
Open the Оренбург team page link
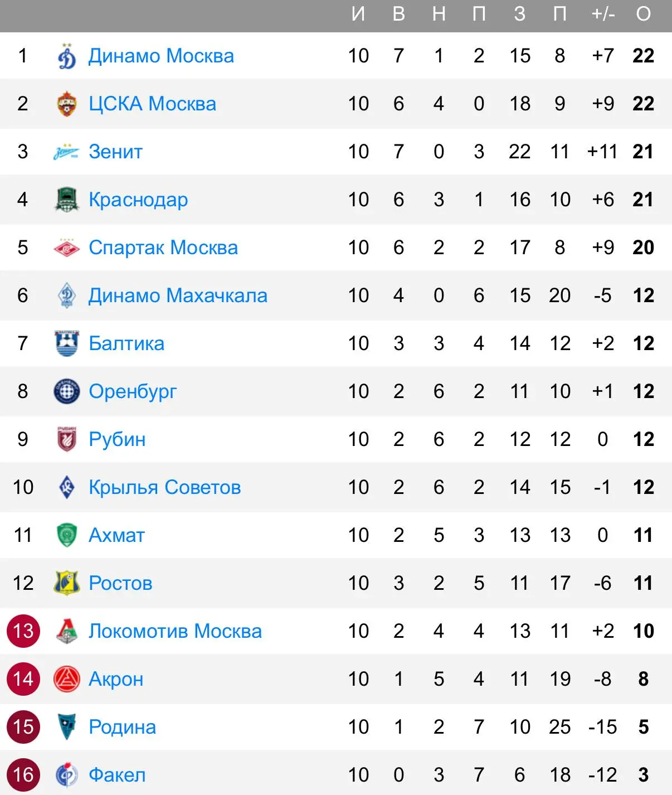click(x=133, y=391)
